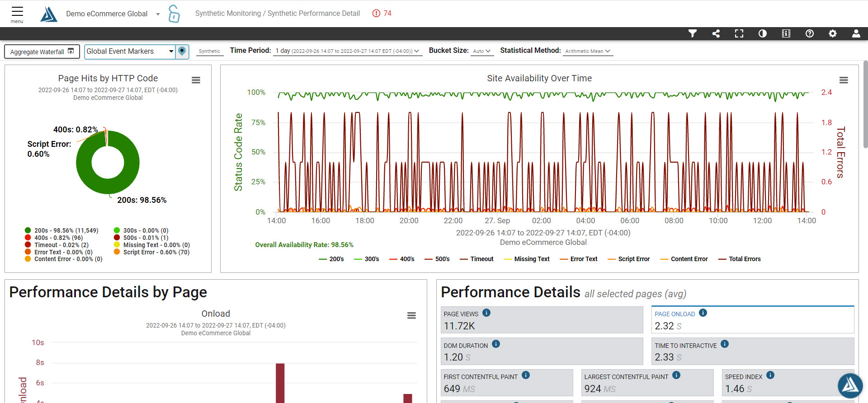Show info for Speed Index metric

pyautogui.click(x=770, y=375)
